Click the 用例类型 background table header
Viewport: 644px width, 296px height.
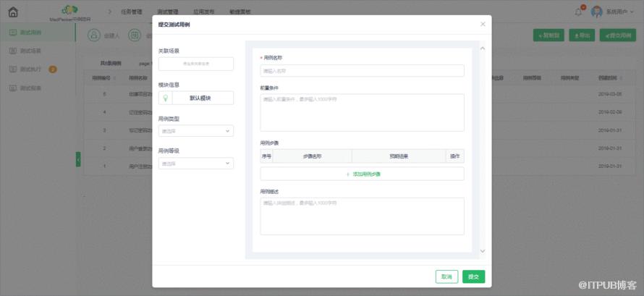coord(569,77)
